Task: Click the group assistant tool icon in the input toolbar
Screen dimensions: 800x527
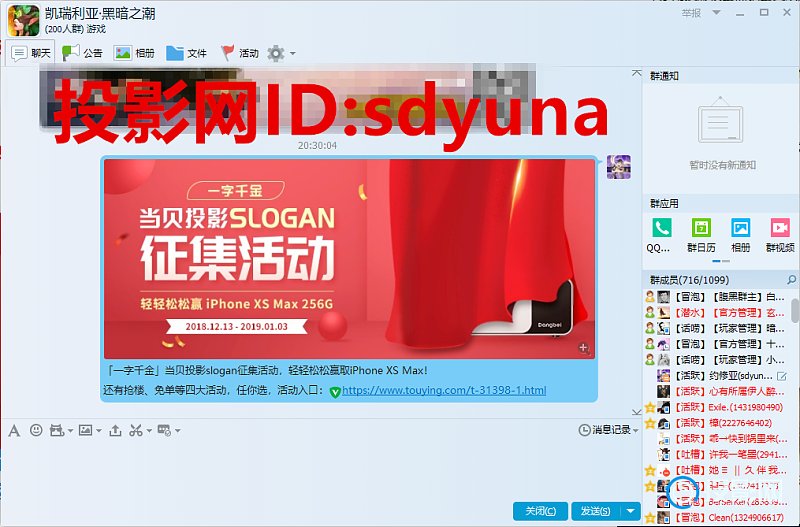Action: coord(164,430)
